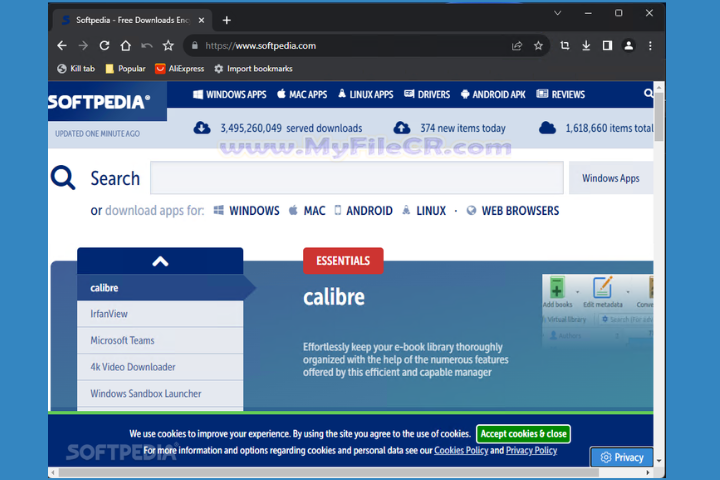Open the Popular bookmarks folder

[x=125, y=68]
